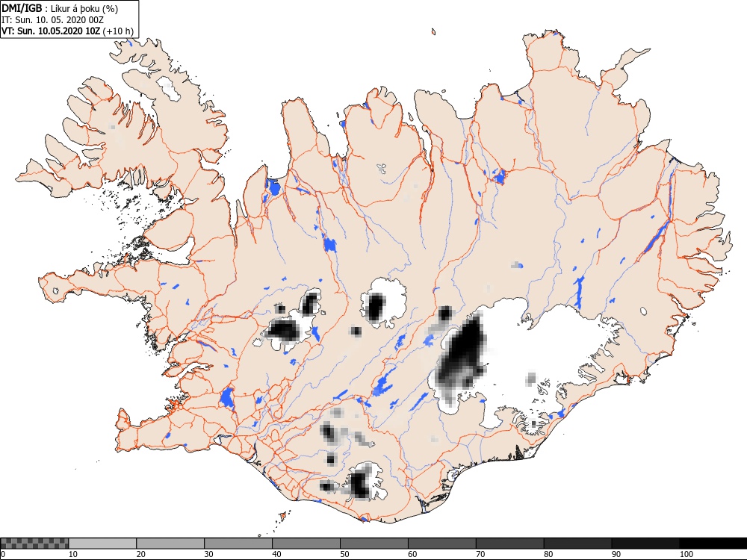Click the 80-90 near-black legend swatch
This screenshot has height=560, width=747.
click(577, 544)
